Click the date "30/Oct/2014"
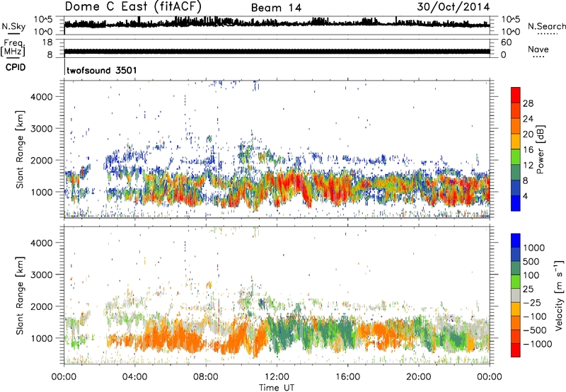 (x=454, y=7)
